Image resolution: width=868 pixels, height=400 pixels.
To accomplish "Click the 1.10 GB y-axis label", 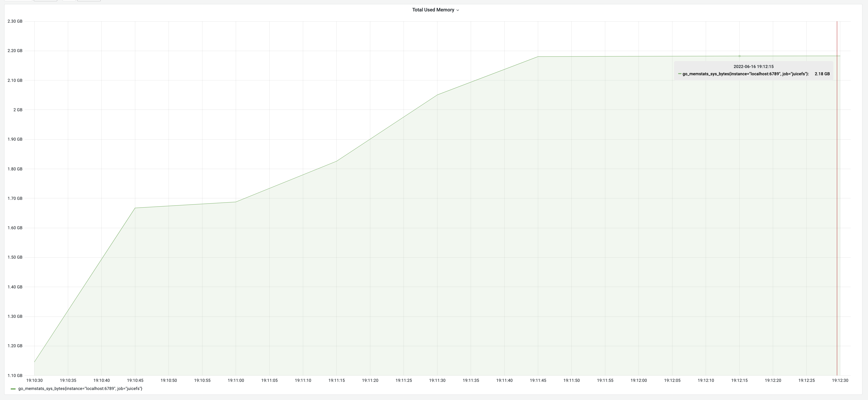I will (15, 375).
